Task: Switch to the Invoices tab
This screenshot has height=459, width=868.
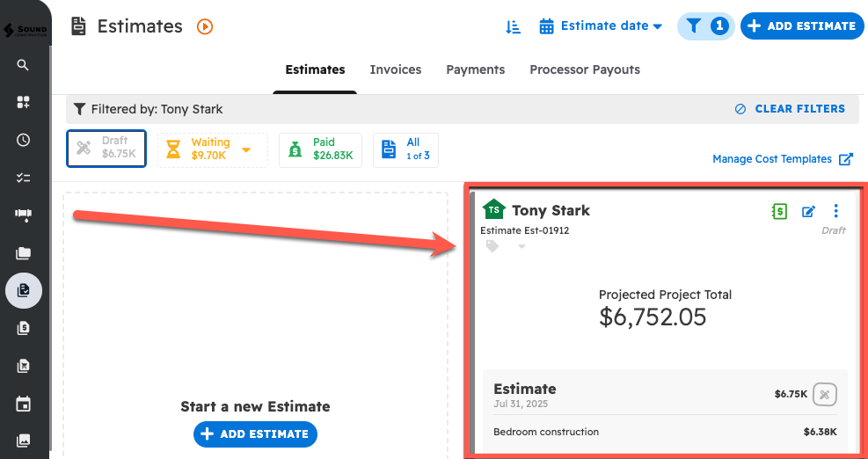Action: coord(395,69)
